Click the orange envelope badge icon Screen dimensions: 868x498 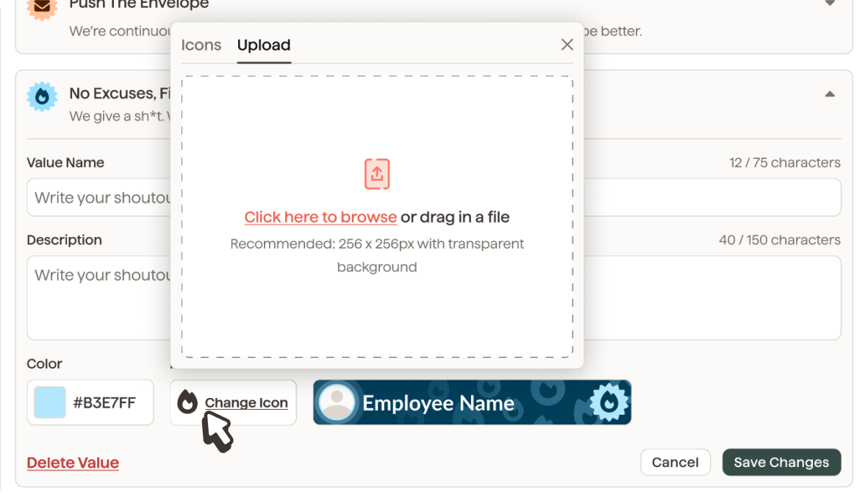(x=42, y=7)
